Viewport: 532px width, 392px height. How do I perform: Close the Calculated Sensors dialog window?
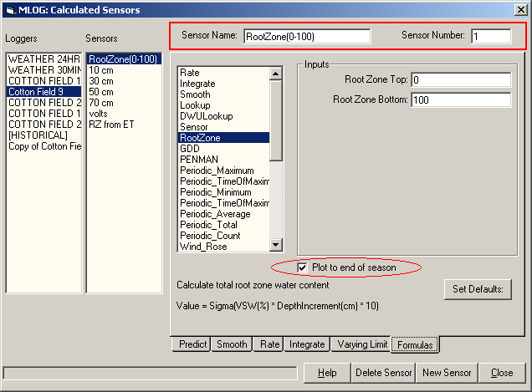521,9
